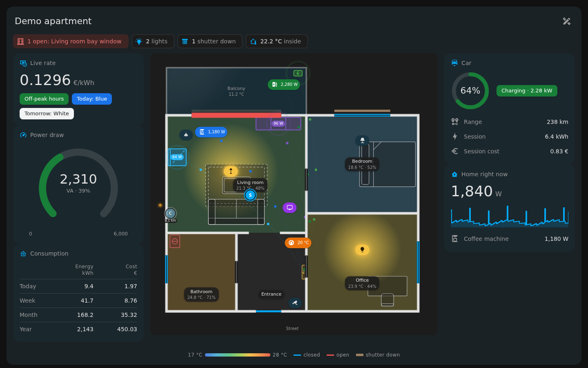Click the balcony EV charger icon
The image size is (588, 368).
(x=298, y=73)
